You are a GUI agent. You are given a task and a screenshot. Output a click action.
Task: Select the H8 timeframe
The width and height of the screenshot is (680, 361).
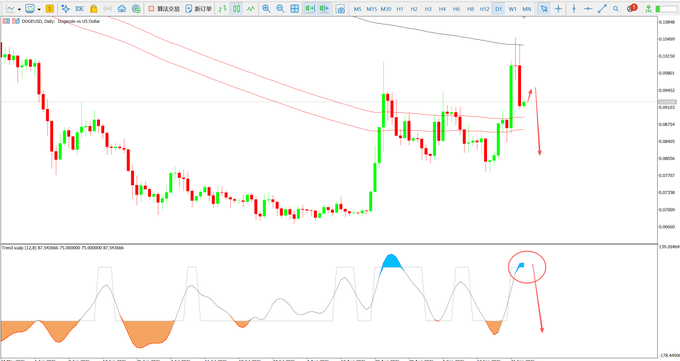tap(470, 9)
